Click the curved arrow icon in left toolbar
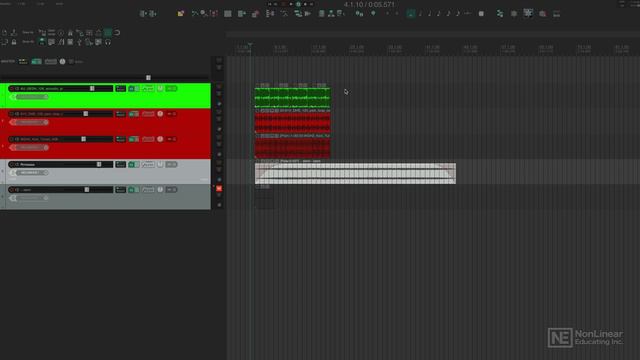Screen dimensions: 640x360 pyautogui.click(x=117, y=32)
